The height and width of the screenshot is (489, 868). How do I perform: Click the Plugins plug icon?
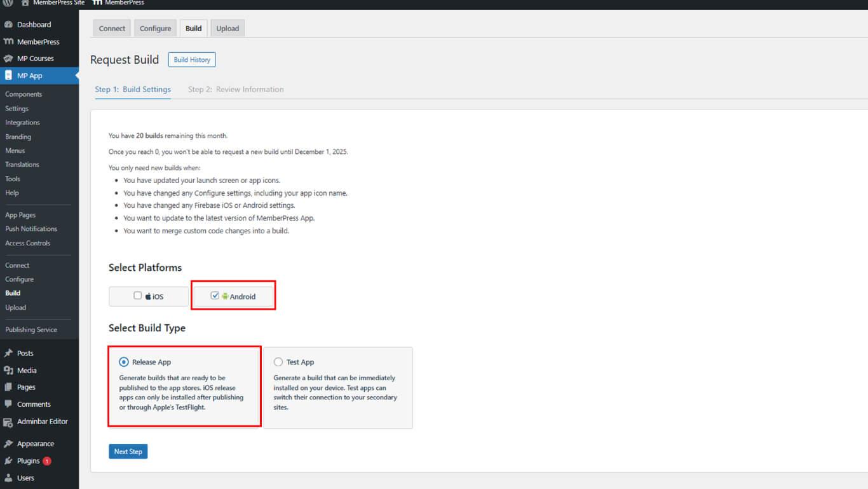pyautogui.click(x=8, y=461)
